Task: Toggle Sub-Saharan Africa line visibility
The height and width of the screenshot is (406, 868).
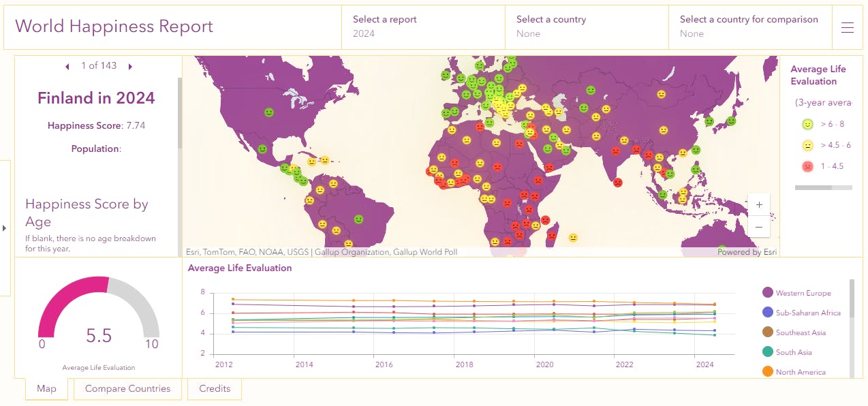Action: click(809, 313)
